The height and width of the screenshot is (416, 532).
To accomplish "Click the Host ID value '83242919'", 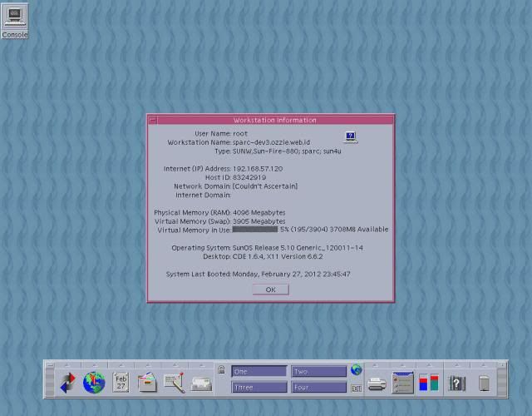I will 249,177.
